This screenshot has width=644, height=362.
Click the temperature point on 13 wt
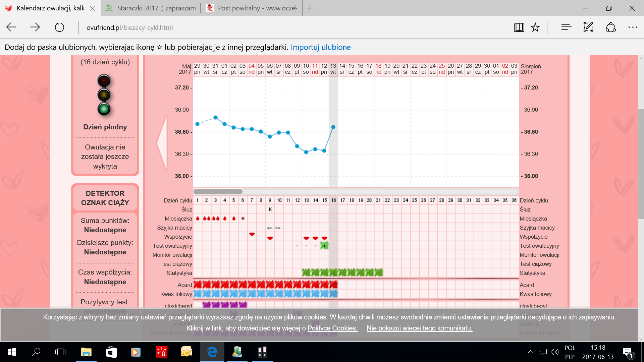pyautogui.click(x=333, y=127)
